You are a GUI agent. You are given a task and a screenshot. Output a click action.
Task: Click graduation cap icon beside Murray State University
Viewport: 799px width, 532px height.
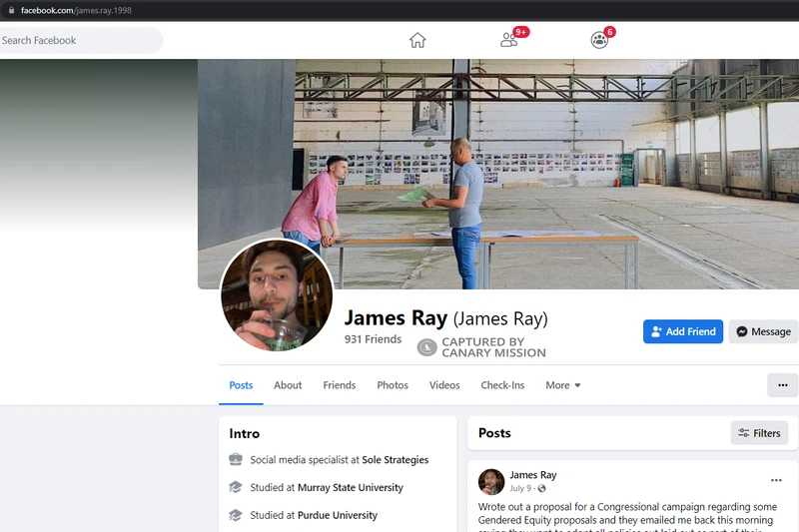[236, 487]
